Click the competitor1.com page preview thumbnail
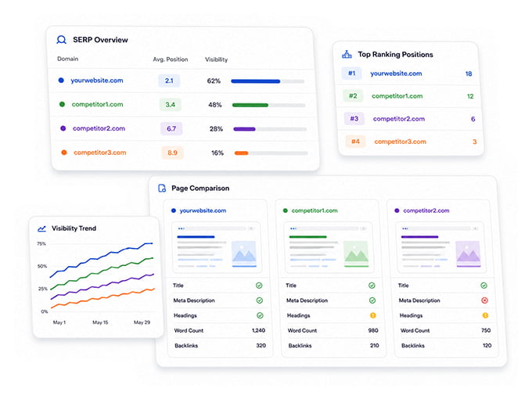The width and height of the screenshot is (532, 399). coord(329,247)
